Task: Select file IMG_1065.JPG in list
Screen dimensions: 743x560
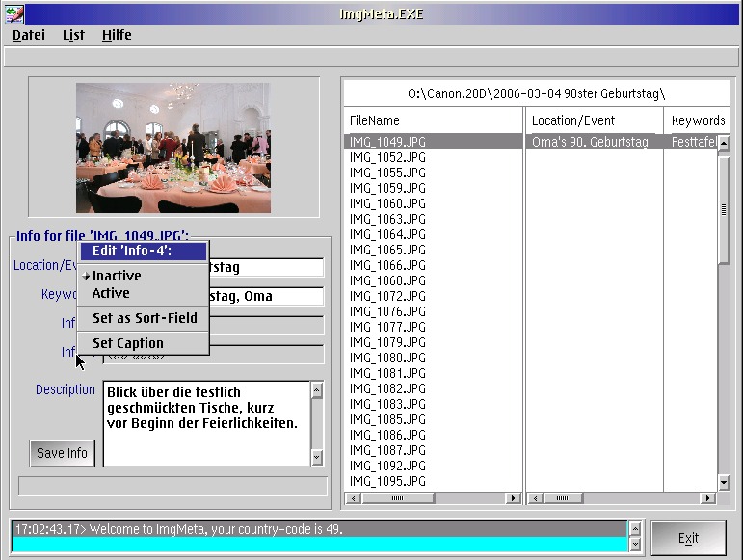Action: click(x=433, y=250)
